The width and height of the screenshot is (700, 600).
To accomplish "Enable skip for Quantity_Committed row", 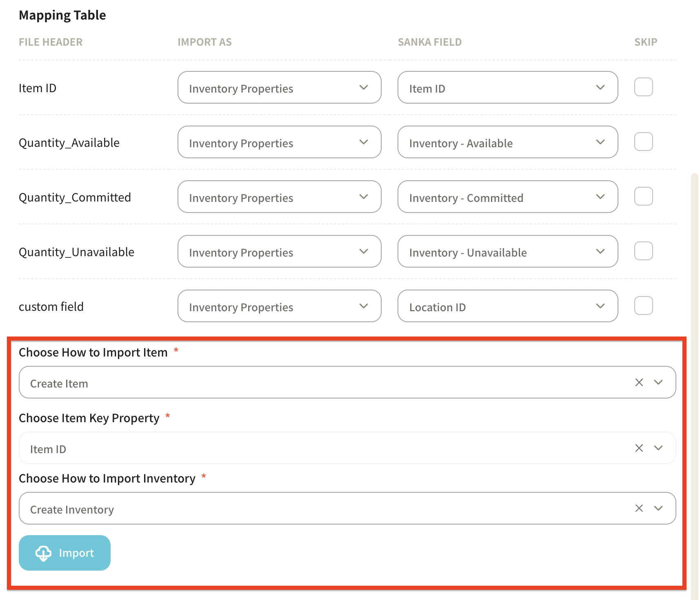I will 643,197.
